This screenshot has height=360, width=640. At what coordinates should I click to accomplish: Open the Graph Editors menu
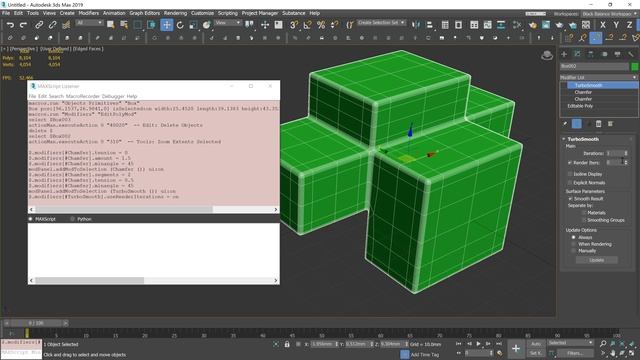144,13
